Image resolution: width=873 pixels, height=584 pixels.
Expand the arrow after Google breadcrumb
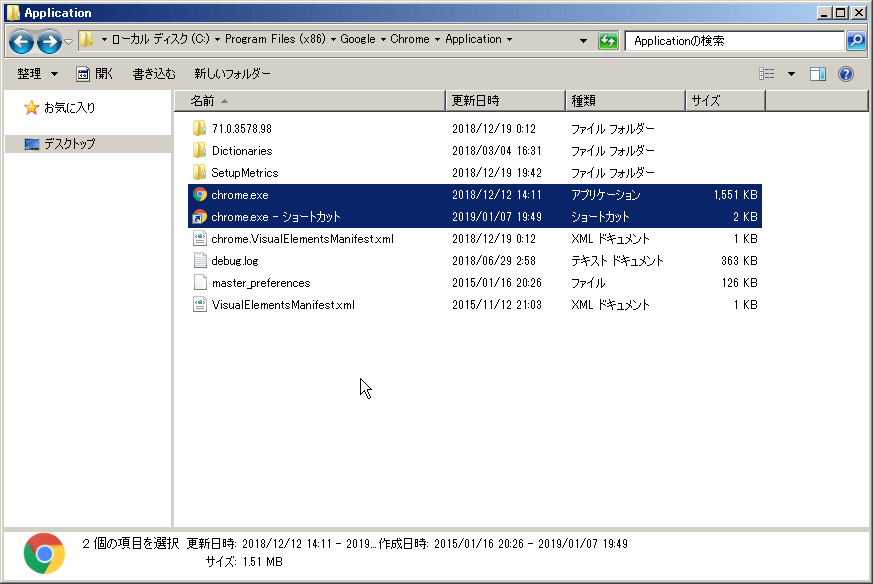[383, 40]
